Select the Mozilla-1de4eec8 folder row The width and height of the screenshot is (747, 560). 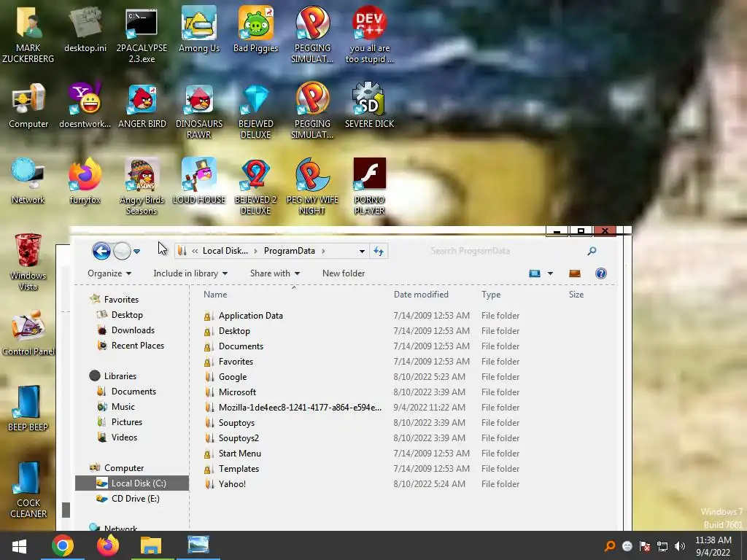pyautogui.click(x=362, y=407)
